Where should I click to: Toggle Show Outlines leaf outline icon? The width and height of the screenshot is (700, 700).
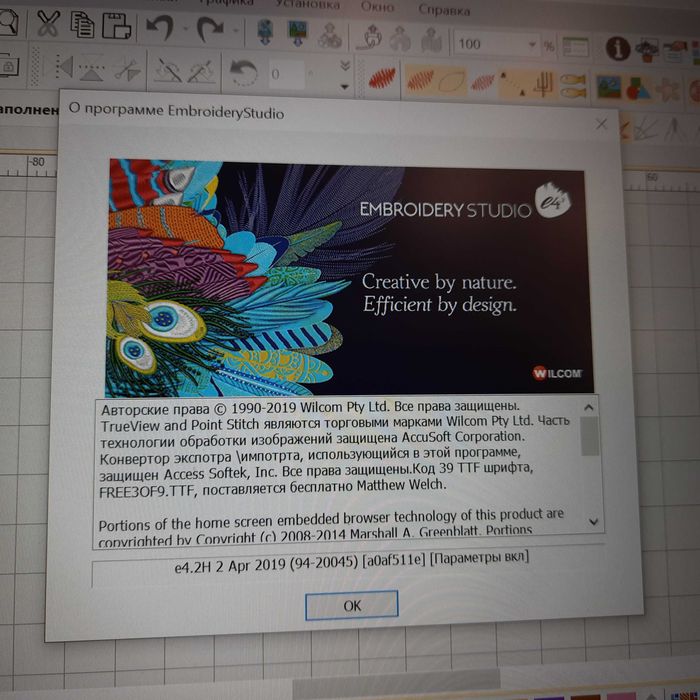pyautogui.click(x=452, y=81)
